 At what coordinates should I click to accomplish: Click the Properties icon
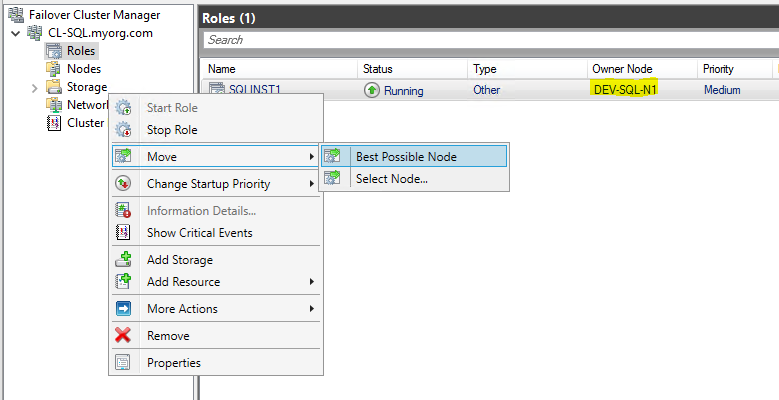pyautogui.click(x=123, y=363)
